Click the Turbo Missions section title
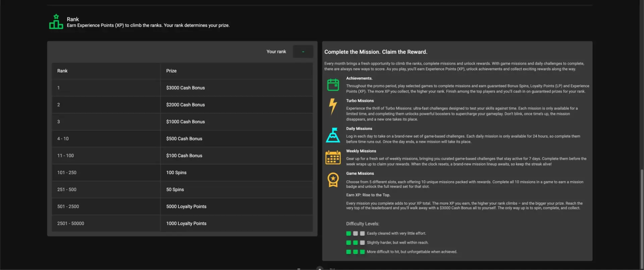The width and height of the screenshot is (644, 270). 360,101
